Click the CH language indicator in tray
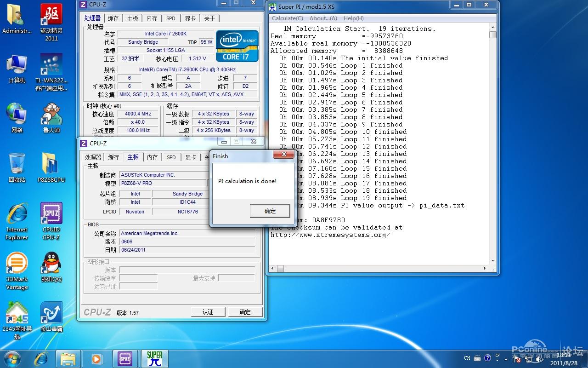The height and width of the screenshot is (368, 588). (467, 358)
